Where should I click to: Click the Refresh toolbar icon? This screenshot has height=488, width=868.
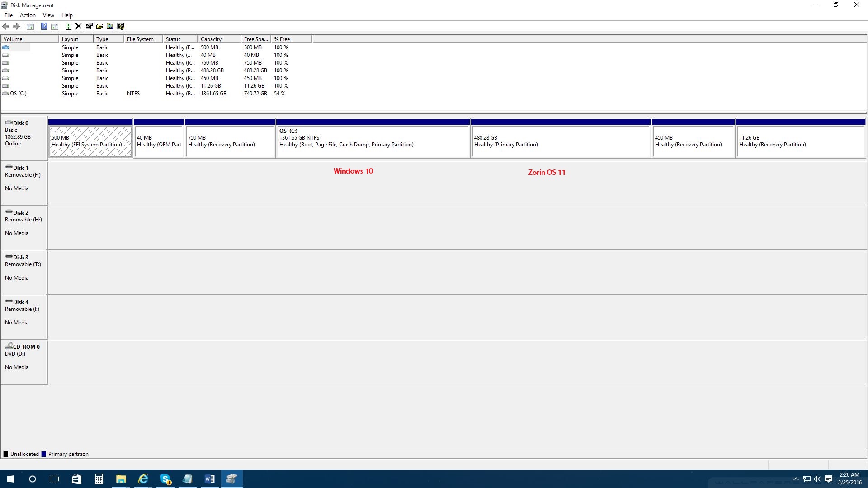[x=68, y=26]
